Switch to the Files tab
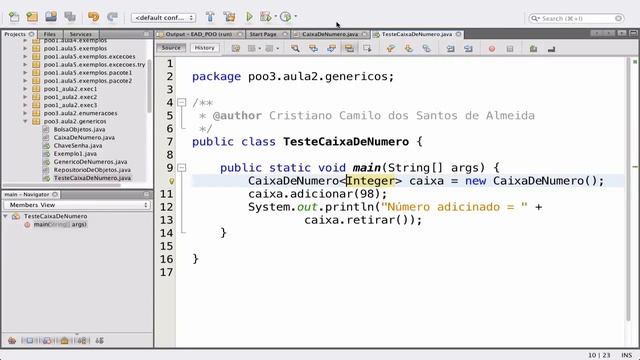The height and width of the screenshot is (360, 640). pos(49,34)
